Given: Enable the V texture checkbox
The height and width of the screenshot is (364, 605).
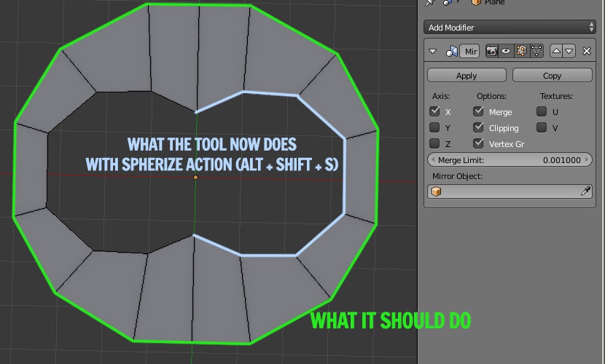Looking at the screenshot, I should click(x=542, y=127).
